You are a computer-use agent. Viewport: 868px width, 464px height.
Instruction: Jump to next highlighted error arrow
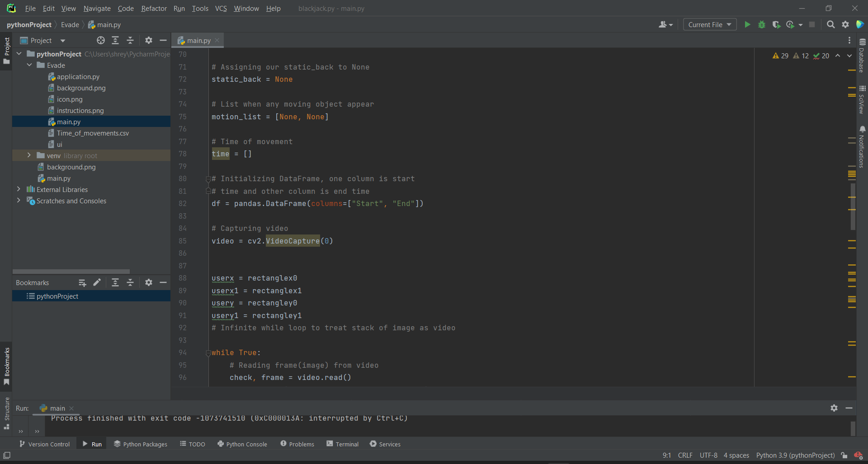(849, 56)
